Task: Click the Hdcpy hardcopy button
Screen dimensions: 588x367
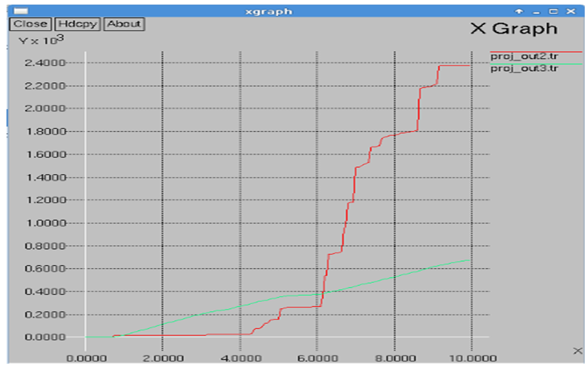Action: pos(78,24)
